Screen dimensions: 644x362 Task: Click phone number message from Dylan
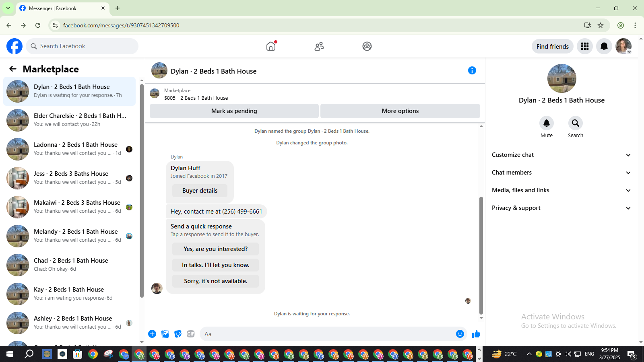coord(216,212)
